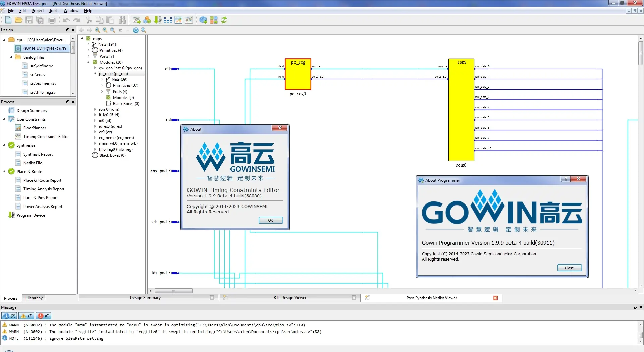
Task: Print using the printer toolbar icon
Action: [52, 20]
